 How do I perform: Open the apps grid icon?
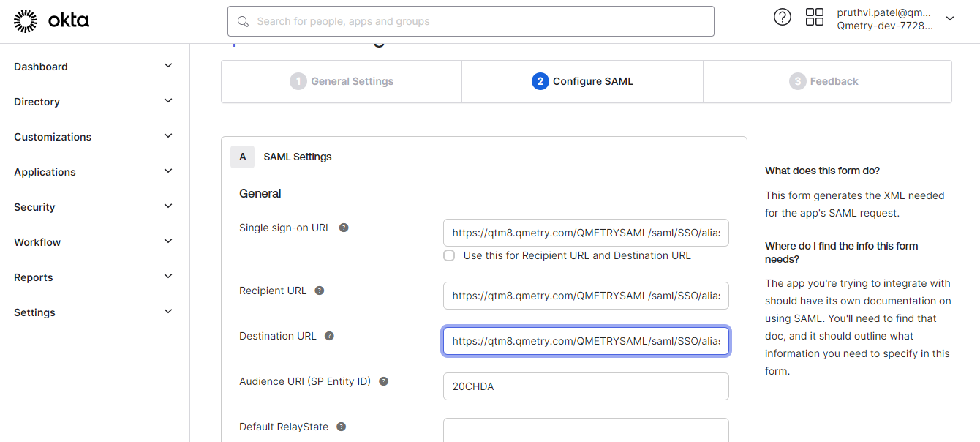point(815,18)
